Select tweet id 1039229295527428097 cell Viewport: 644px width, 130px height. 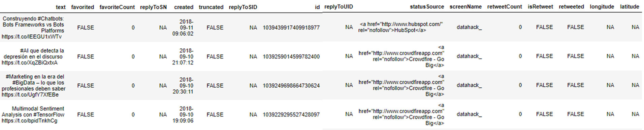pyautogui.click(x=291, y=115)
